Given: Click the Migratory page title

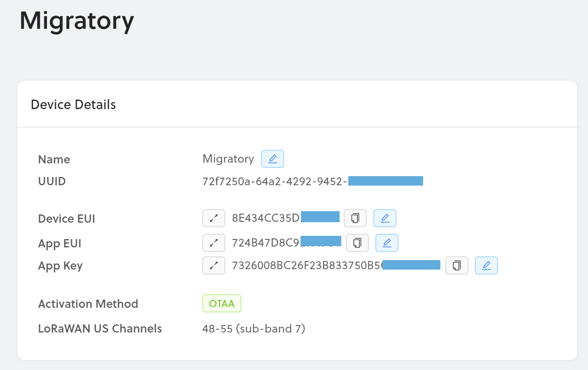Looking at the screenshot, I should coord(77,21).
